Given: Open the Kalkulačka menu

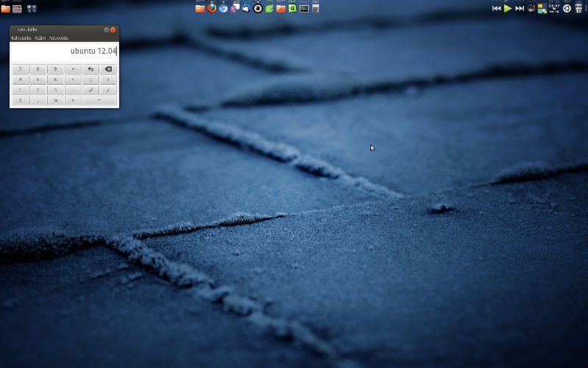Looking at the screenshot, I should (x=21, y=38).
